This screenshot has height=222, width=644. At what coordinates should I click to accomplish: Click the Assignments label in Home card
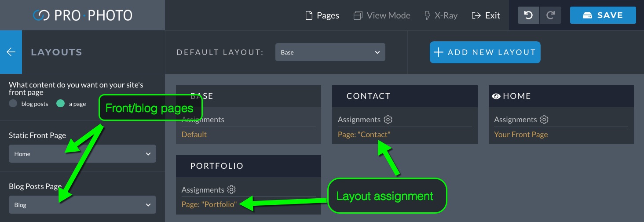516,120
